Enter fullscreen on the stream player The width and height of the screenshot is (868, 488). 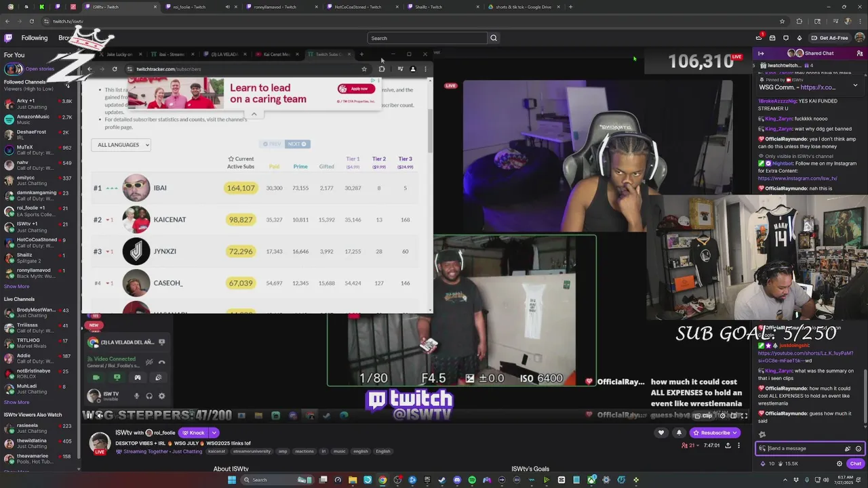click(744, 415)
